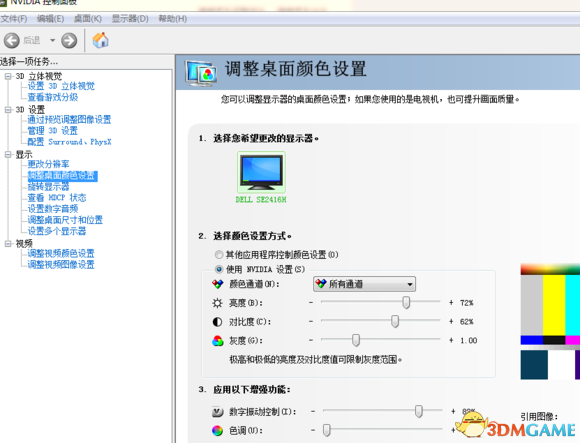The height and width of the screenshot is (443, 580).
Task: Open the Home page house icon
Action: 100,40
